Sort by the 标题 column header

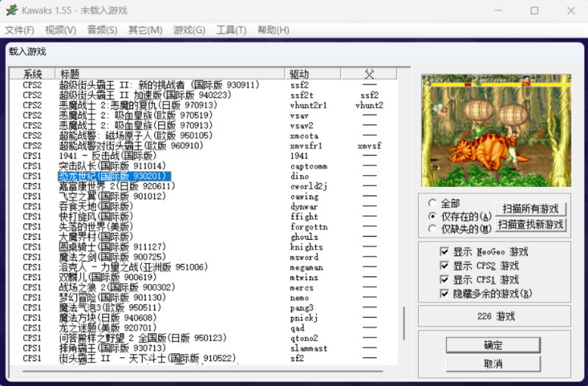click(x=170, y=74)
